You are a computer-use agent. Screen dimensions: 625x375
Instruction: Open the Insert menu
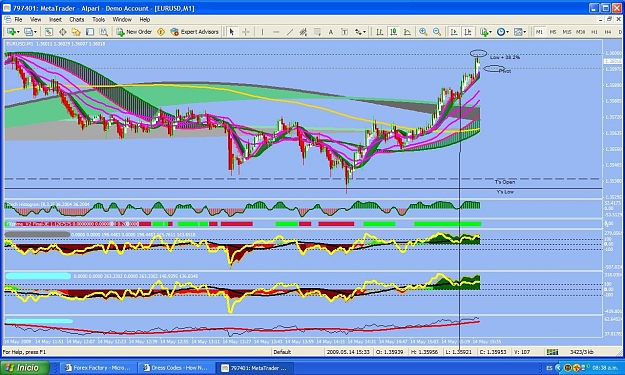(55, 20)
